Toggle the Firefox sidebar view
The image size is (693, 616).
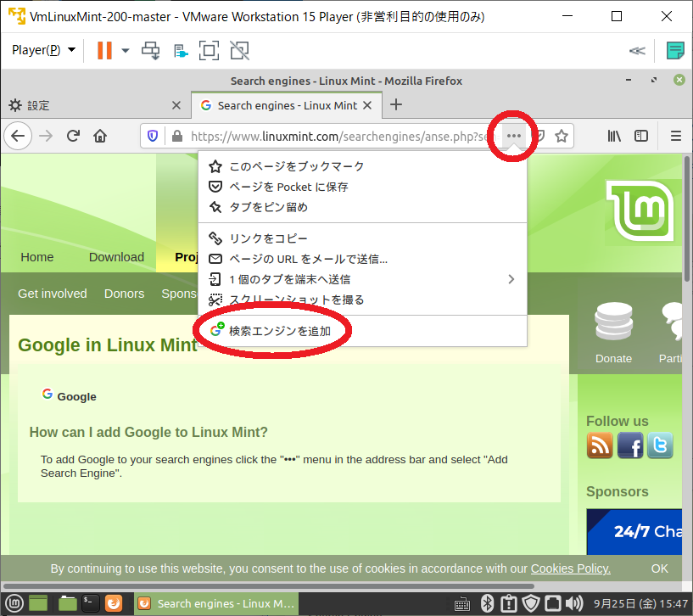coord(641,136)
